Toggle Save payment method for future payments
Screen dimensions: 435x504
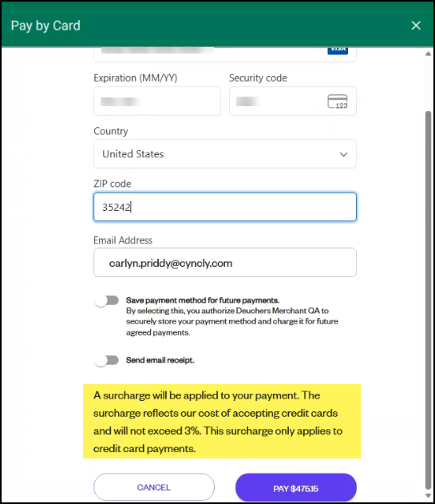[x=107, y=301]
